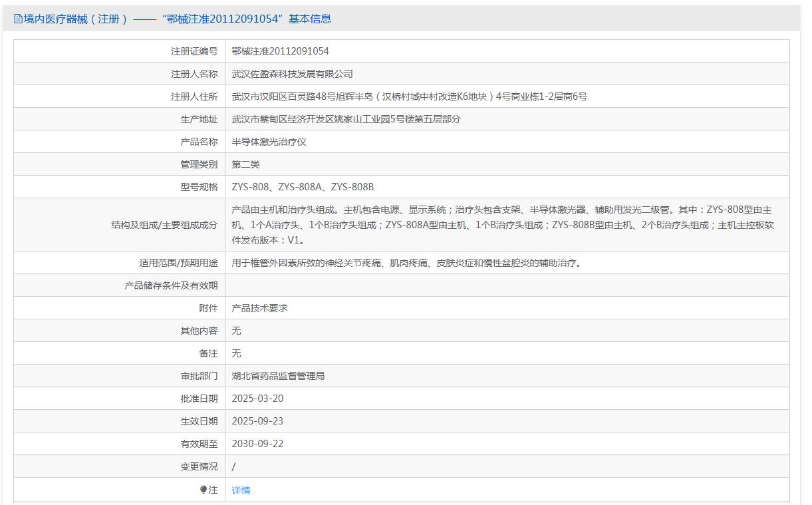
Task: Select effective date 2025-09-23
Action: pos(257,421)
